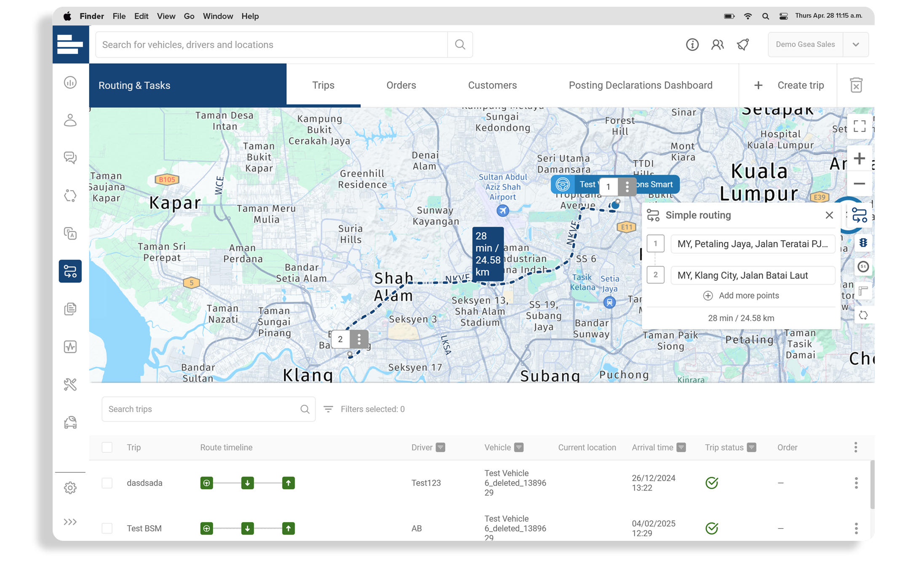This screenshot has width=897, height=588.
Task: Zoom in on the map
Action: 860,158
